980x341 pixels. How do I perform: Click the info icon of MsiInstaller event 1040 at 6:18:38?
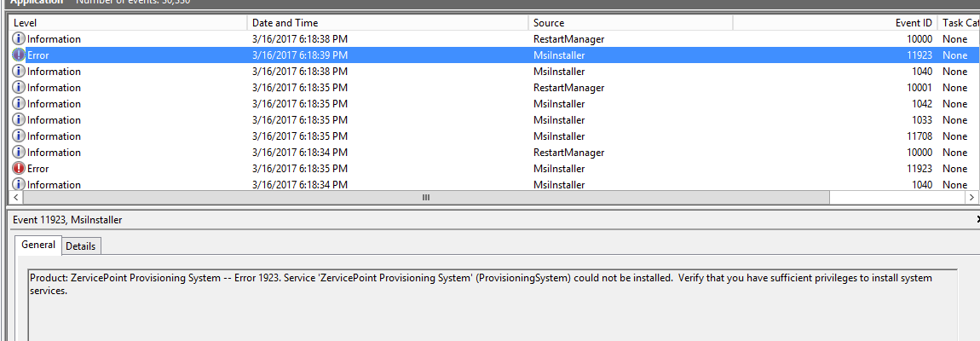tap(19, 72)
